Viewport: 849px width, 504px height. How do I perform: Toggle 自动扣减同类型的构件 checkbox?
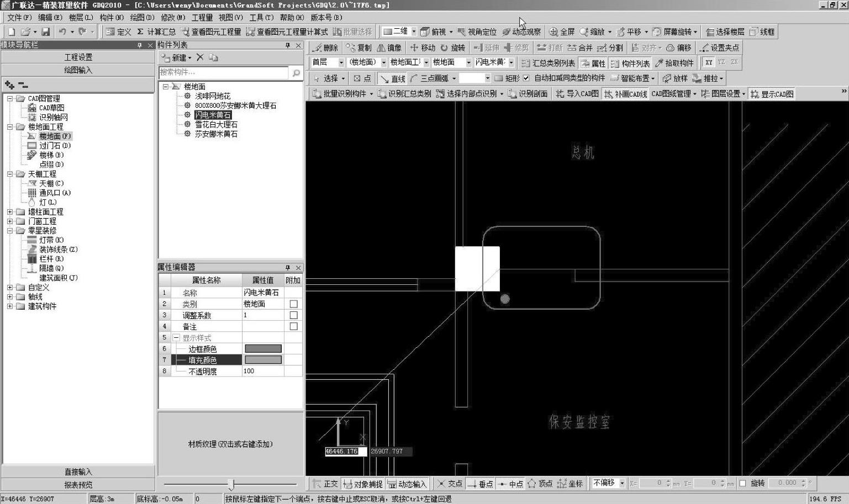(526, 78)
